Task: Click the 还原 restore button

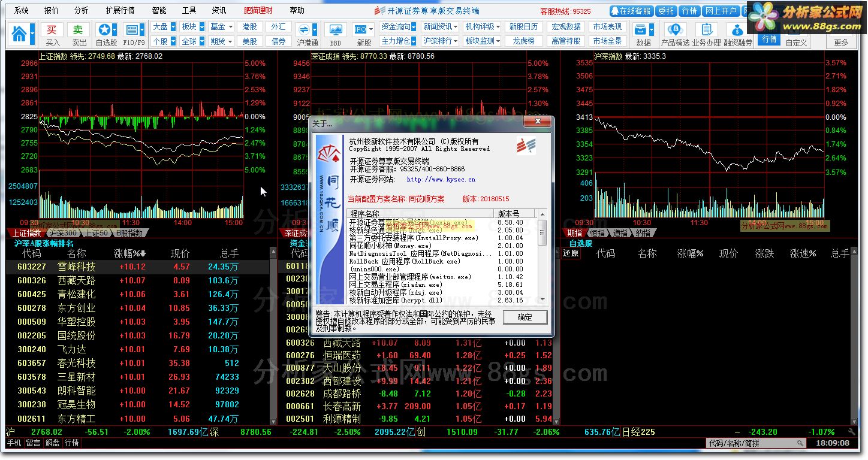Action: click(571, 253)
